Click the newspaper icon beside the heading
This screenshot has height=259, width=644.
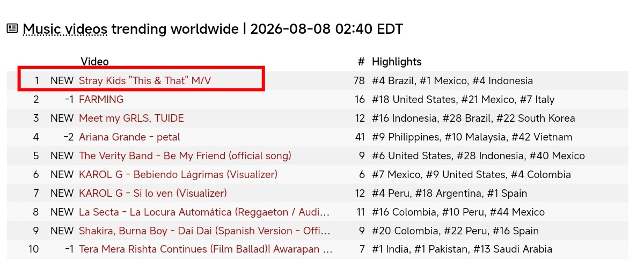[12, 28]
